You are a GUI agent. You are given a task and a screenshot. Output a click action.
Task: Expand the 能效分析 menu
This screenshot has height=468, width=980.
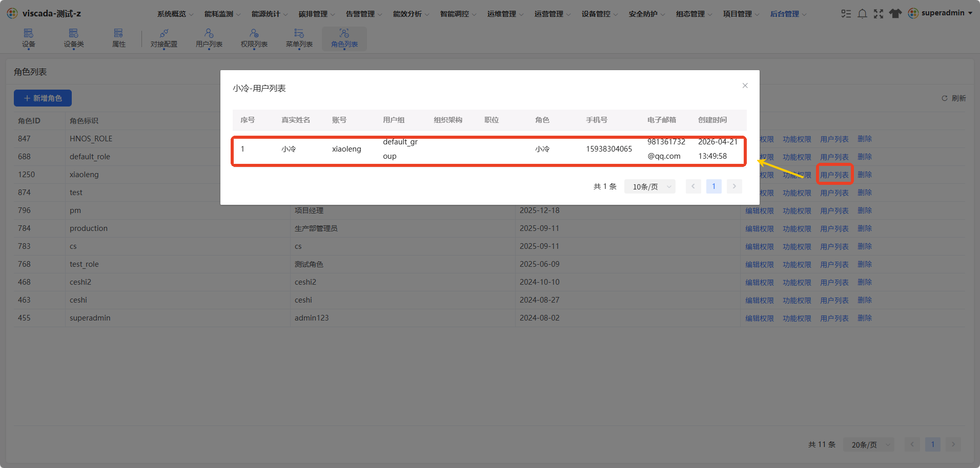(411, 14)
